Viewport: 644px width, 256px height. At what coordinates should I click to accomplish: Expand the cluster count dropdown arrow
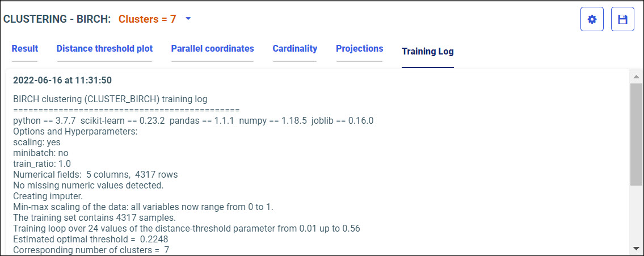coord(188,19)
